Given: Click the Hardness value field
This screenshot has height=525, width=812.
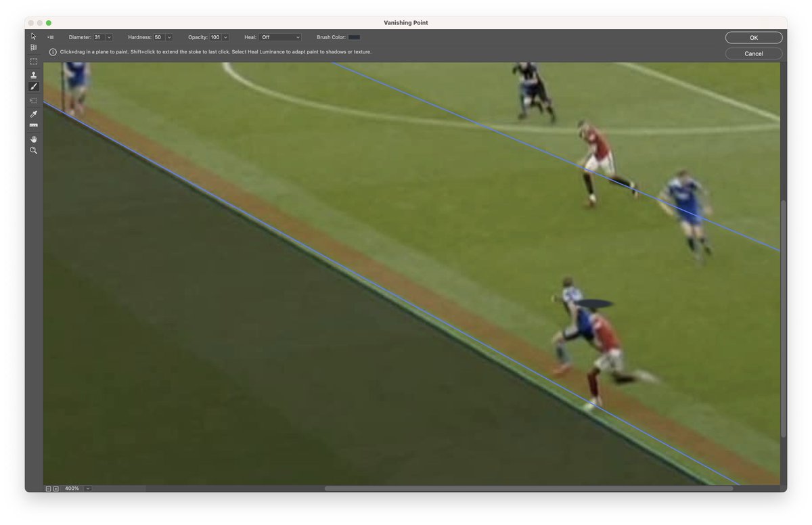Looking at the screenshot, I should [x=159, y=37].
